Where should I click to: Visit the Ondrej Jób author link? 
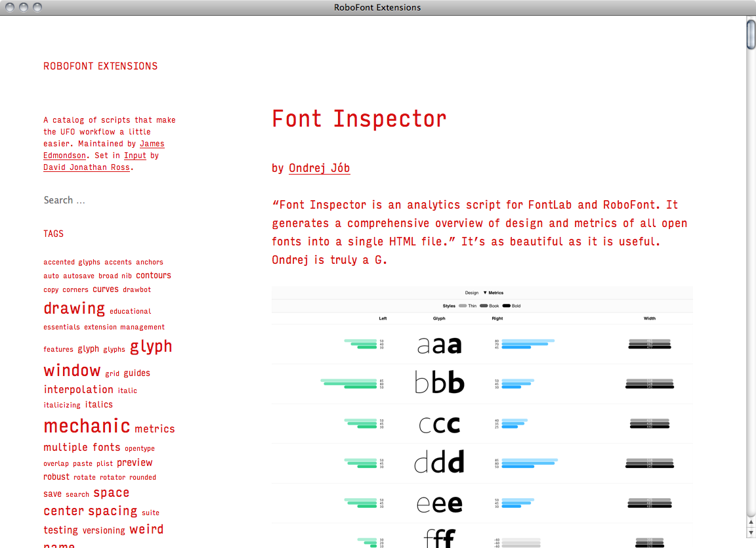319,168
